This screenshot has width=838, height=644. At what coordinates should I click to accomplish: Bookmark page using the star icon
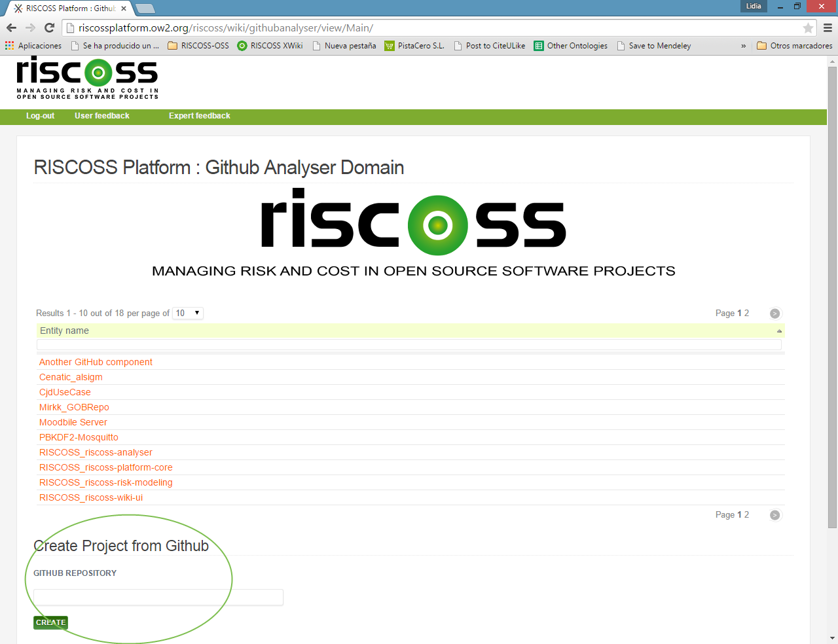click(x=808, y=28)
